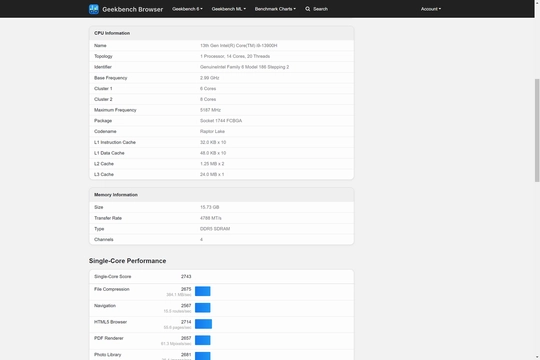540x360 pixels.
Task: Click the memory Size value '15.73 GB'
Action: [209, 207]
